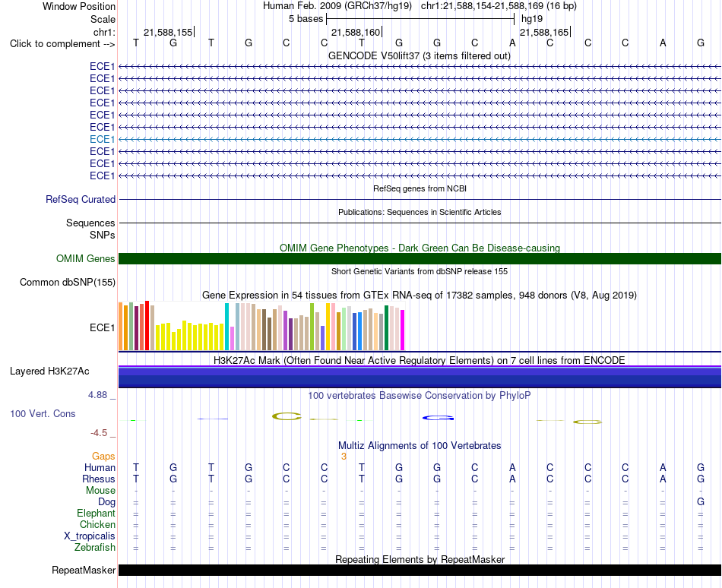722x588 pixels.
Task: Select the light-blue highlighted ECE1 transcript label
Action: 103,139
